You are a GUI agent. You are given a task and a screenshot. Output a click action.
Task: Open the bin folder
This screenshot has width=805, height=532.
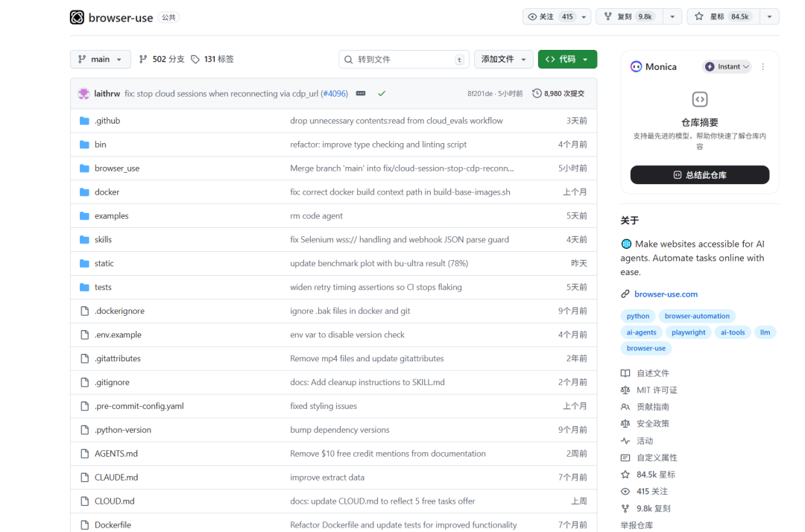[101, 145]
